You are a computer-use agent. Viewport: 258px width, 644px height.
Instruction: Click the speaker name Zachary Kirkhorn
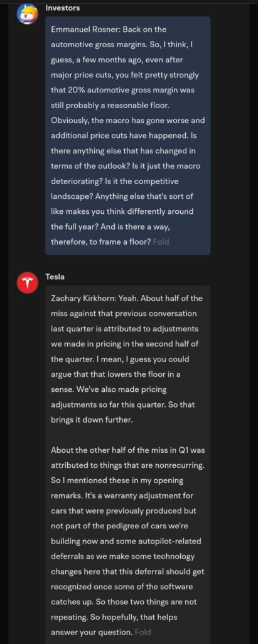[83, 299]
